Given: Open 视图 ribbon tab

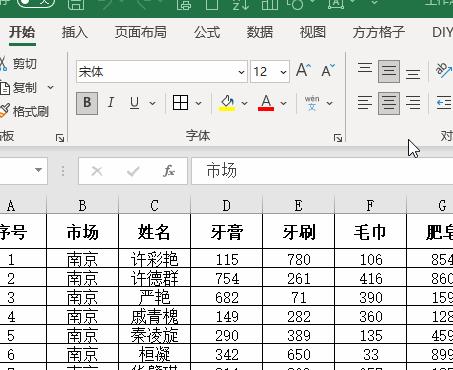Looking at the screenshot, I should pos(313,33).
